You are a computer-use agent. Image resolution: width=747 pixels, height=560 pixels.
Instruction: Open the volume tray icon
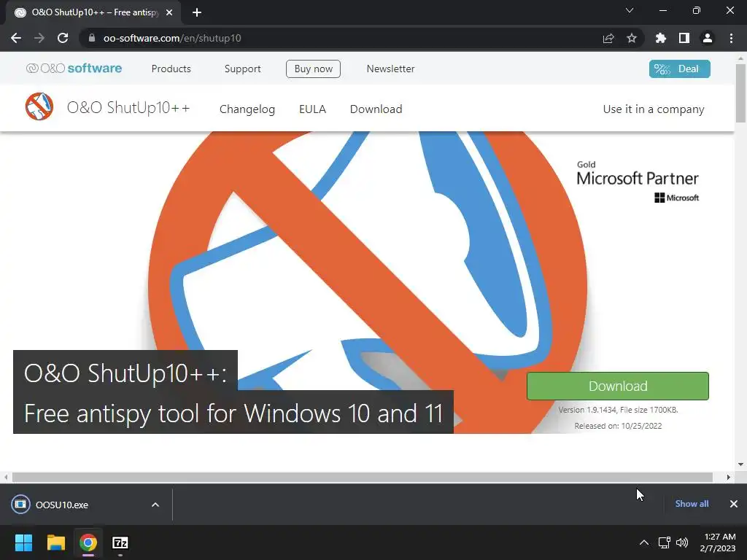[x=682, y=542]
